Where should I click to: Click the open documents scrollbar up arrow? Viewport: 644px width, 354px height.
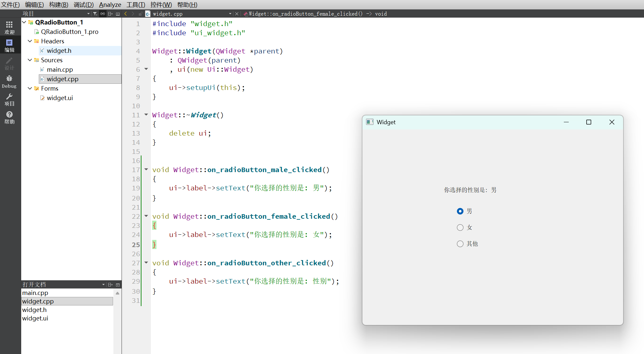tap(117, 293)
